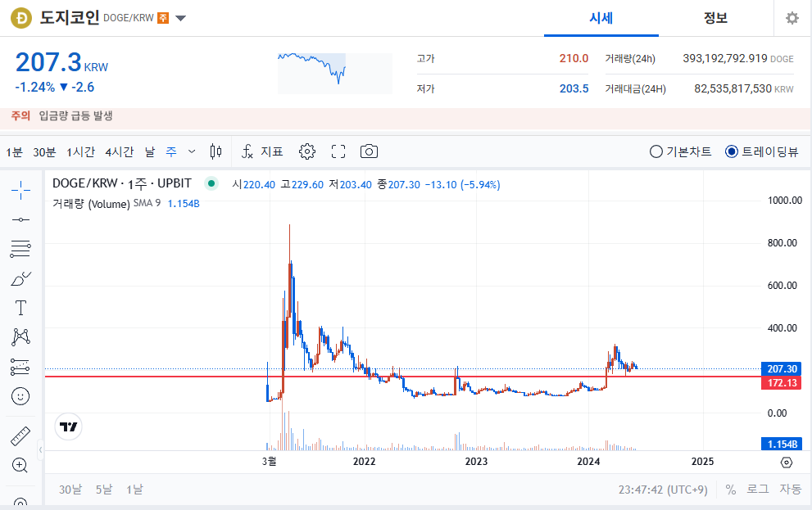Select the crosshair cursor tool

click(x=20, y=191)
